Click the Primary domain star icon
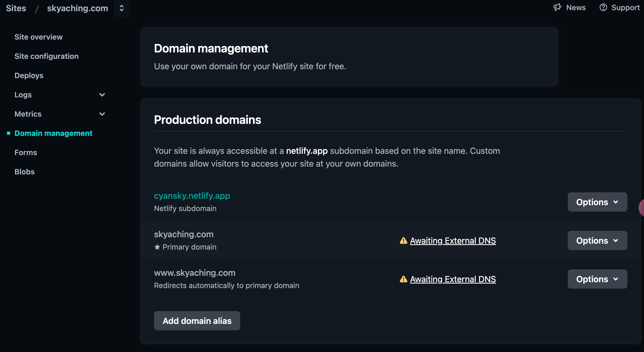 [157, 247]
